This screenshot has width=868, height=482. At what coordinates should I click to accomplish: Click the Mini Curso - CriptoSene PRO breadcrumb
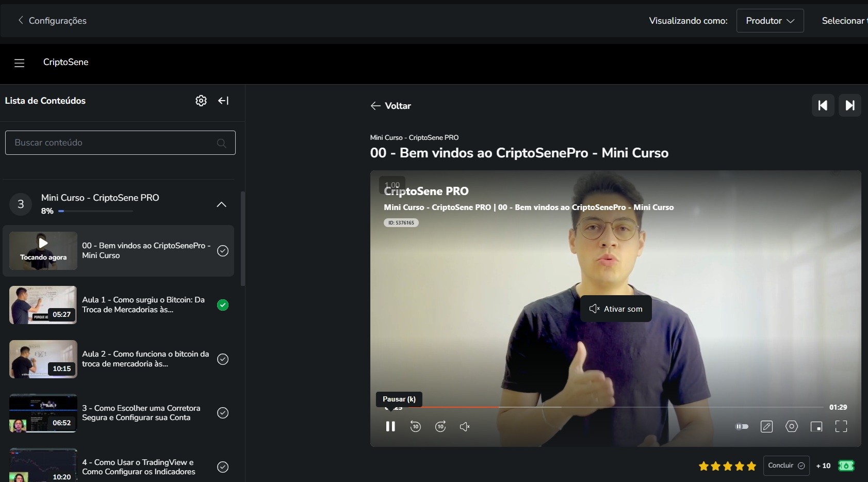[x=414, y=137]
